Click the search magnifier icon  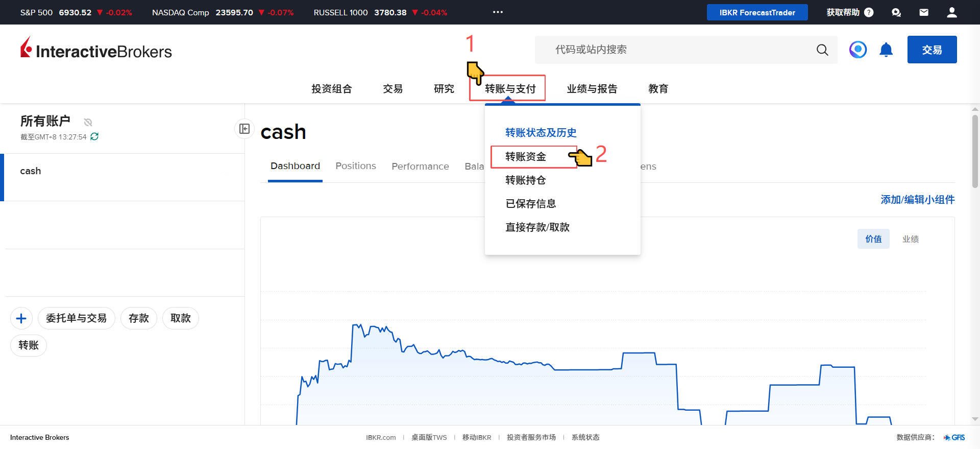point(822,50)
